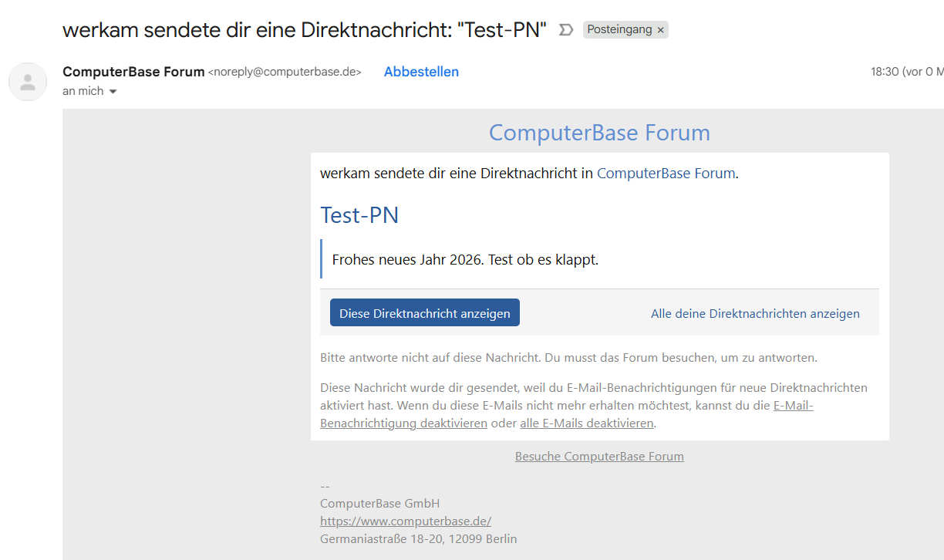Click the address 'Germaniastraße 18-20, 12099 Berlin'
This screenshot has width=944, height=560.
coord(419,538)
